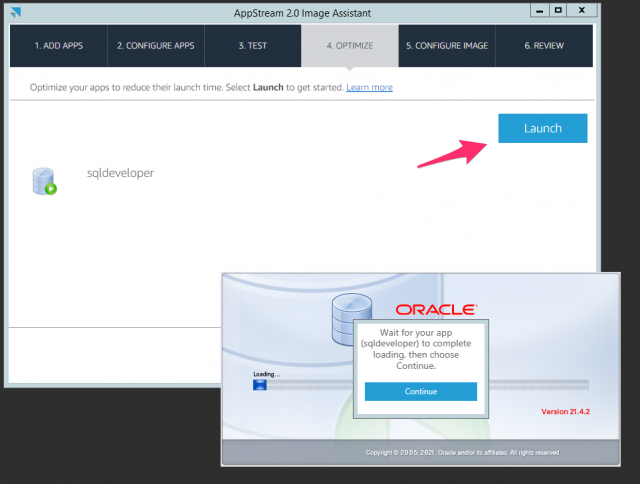This screenshot has width=640, height=484.
Task: Click the blue Launch button
Action: [542, 128]
